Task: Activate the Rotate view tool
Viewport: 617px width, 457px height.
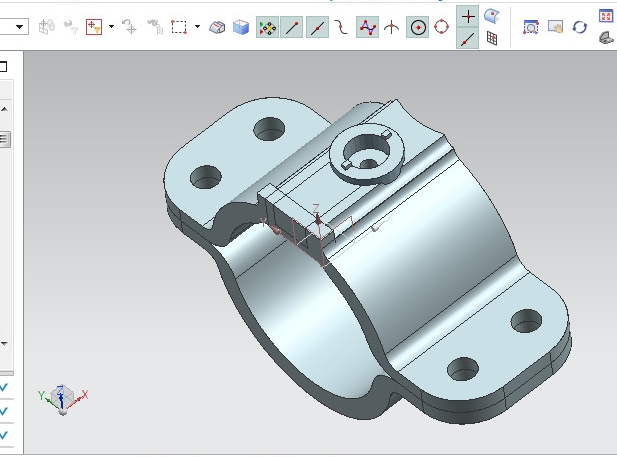Action: (580, 27)
